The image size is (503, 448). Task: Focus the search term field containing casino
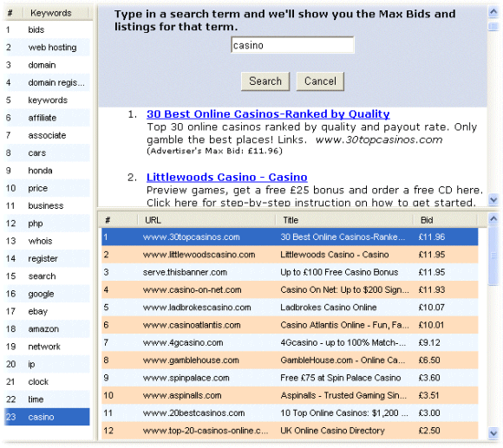(292, 45)
